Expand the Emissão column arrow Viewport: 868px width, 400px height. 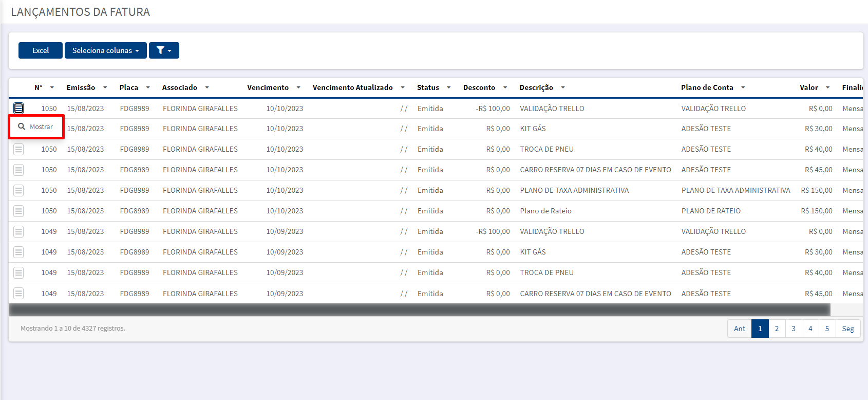[105, 87]
